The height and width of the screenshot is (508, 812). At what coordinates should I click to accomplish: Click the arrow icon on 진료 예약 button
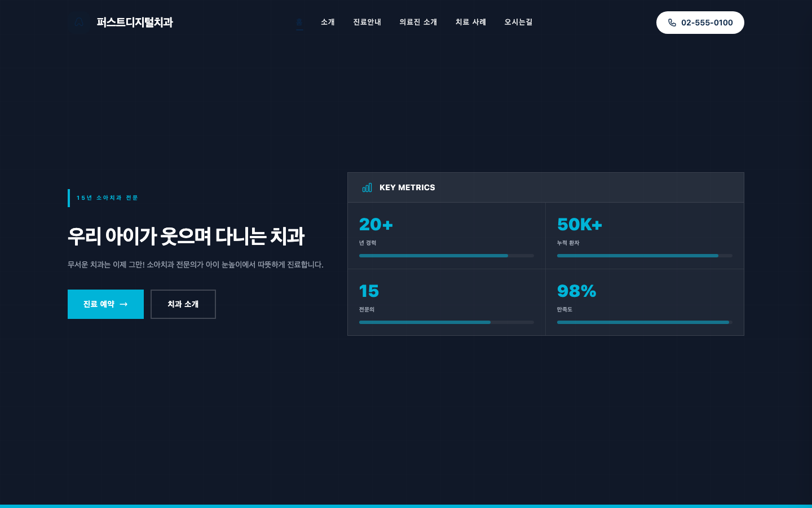pyautogui.click(x=123, y=304)
